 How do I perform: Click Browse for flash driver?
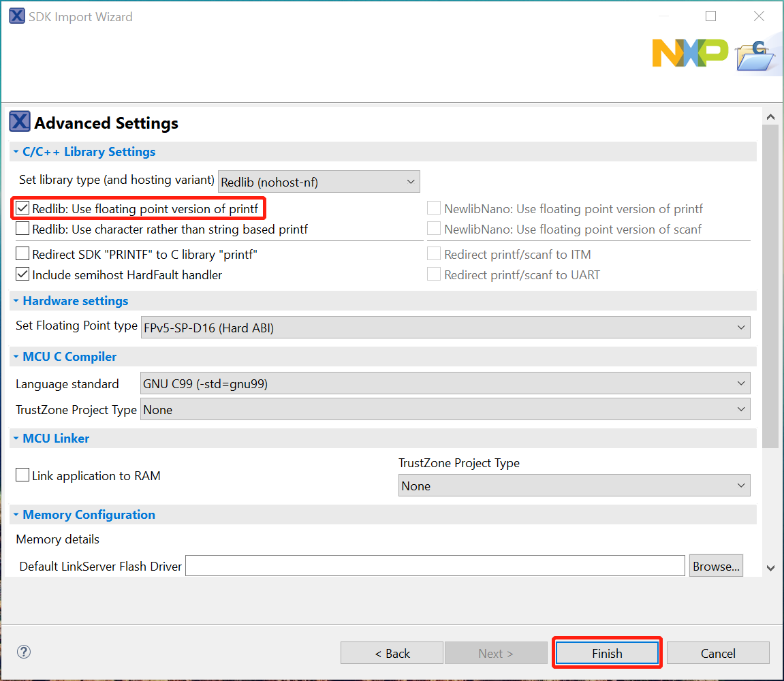click(x=715, y=567)
